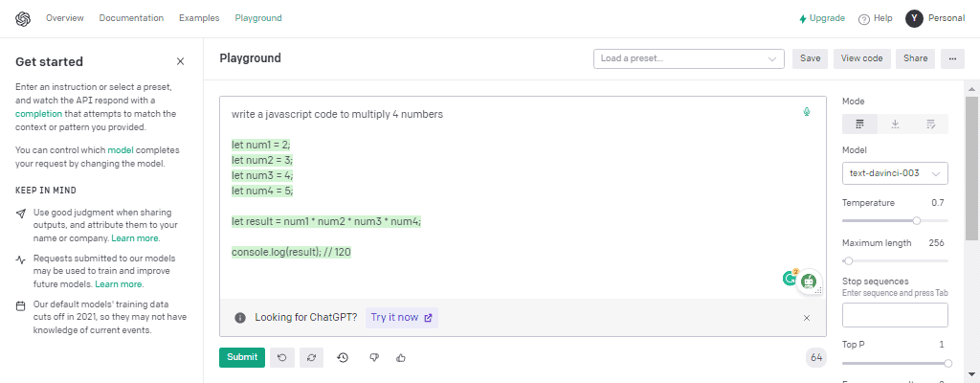Viewport: 980px width, 383px height.
Task: Click the OpenAI logo icon
Action: pyautogui.click(x=23, y=19)
